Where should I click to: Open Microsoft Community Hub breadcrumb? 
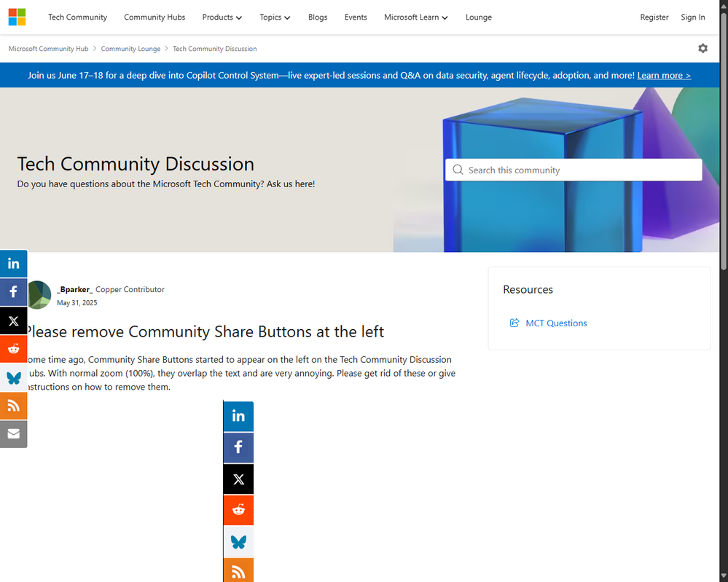pos(48,49)
